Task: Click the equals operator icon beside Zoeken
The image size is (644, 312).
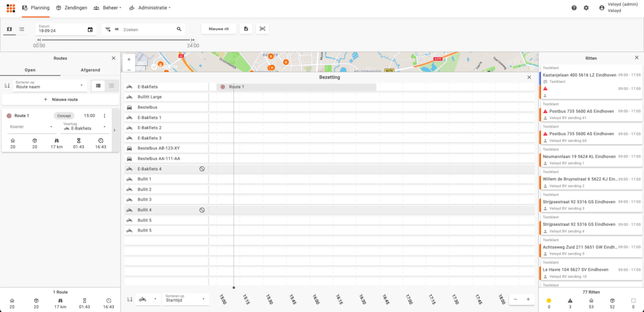Action: click(x=116, y=29)
